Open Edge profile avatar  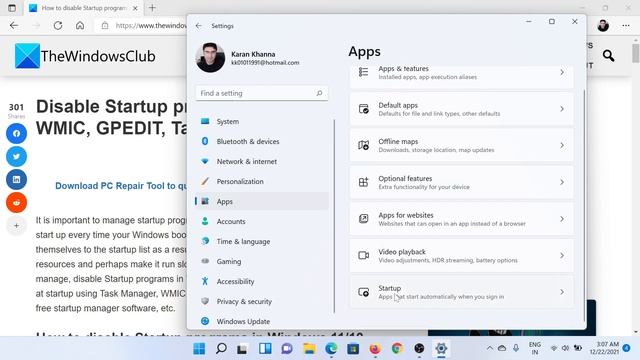point(603,25)
